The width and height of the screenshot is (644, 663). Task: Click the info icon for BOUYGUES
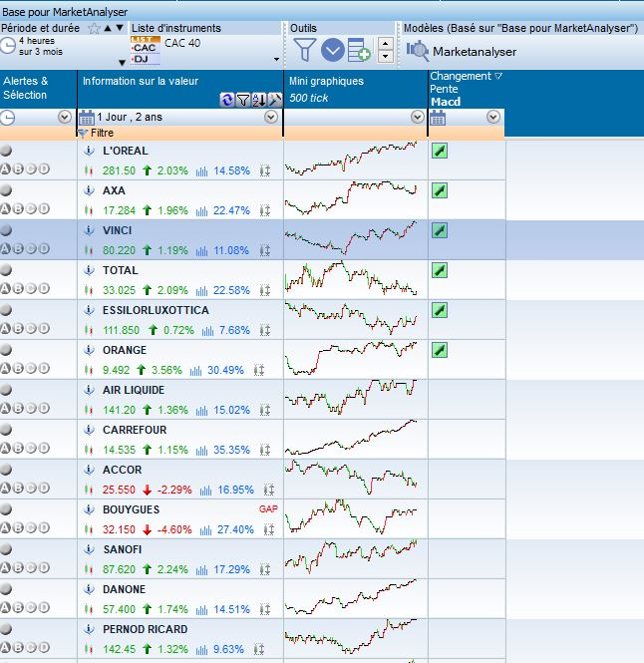pyautogui.click(x=89, y=509)
